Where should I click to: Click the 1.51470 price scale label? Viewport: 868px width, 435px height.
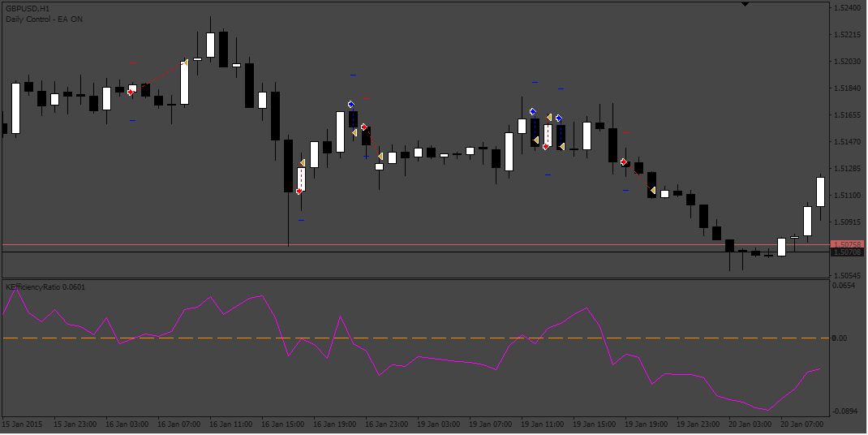[849, 142]
